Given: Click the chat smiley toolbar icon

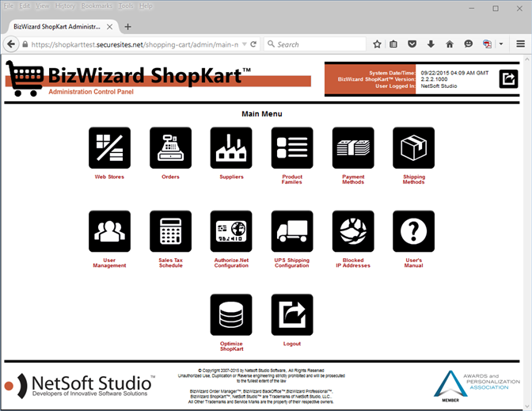Looking at the screenshot, I should 468,44.
